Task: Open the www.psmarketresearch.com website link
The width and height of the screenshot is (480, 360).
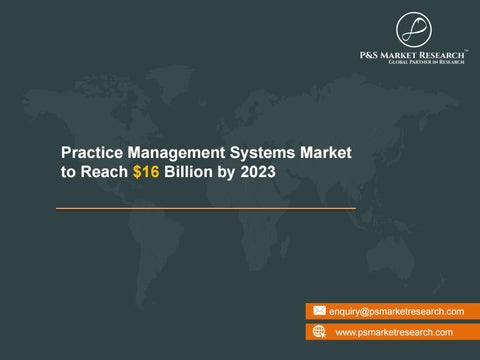Action: pos(394,332)
